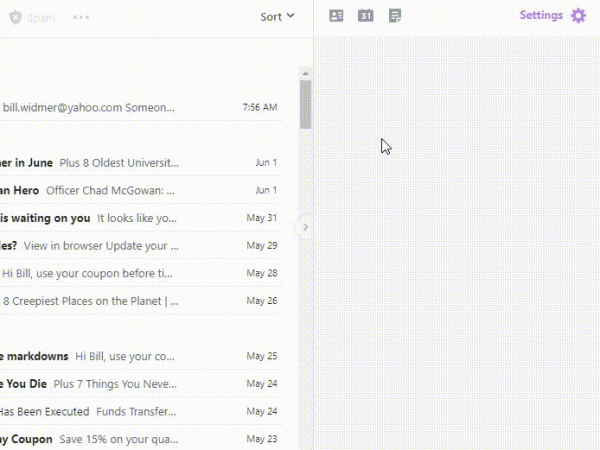Open the Sort dropdown
Image resolution: width=600 pixels, height=450 pixels.
point(277,16)
